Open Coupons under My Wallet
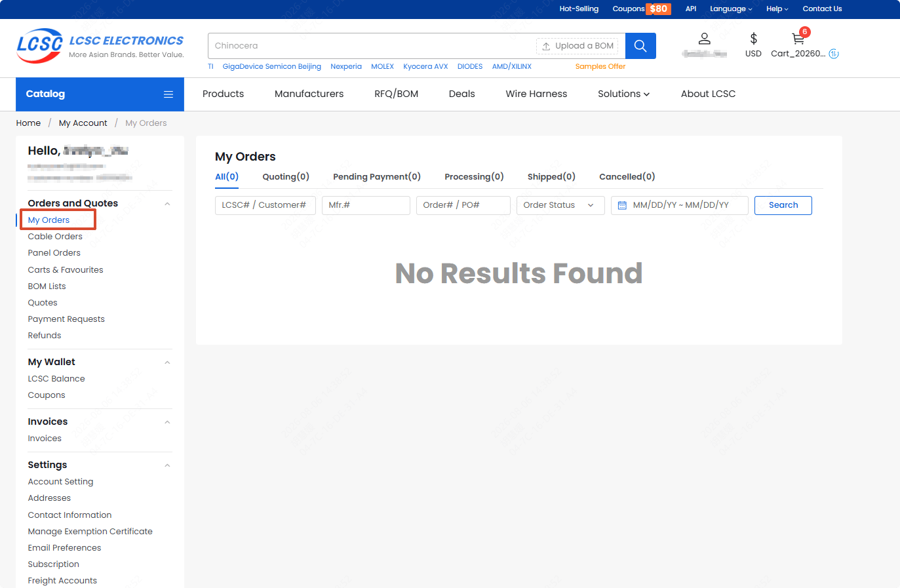This screenshot has width=900, height=588. pyautogui.click(x=46, y=395)
